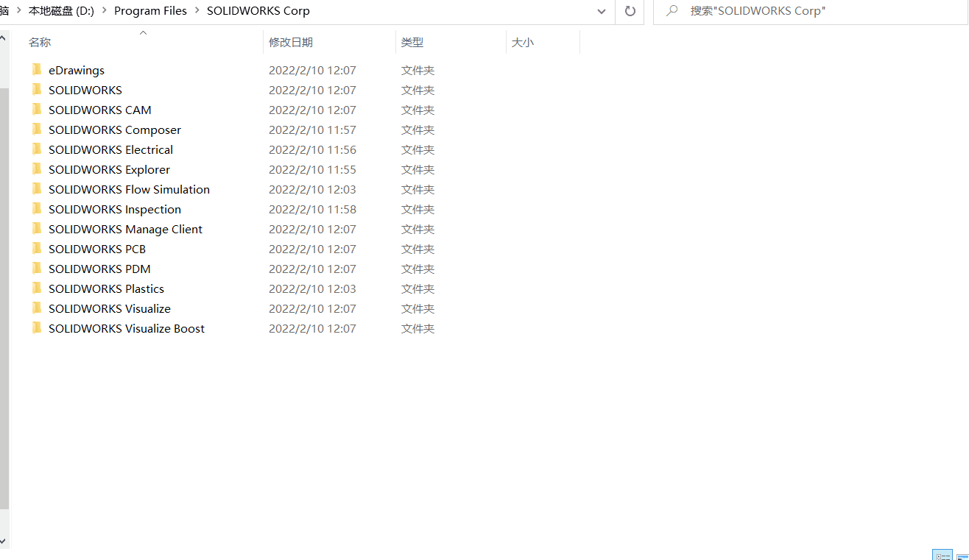969x560 pixels.
Task: Click navigation pane scrollbar down arrow
Action: [4, 541]
